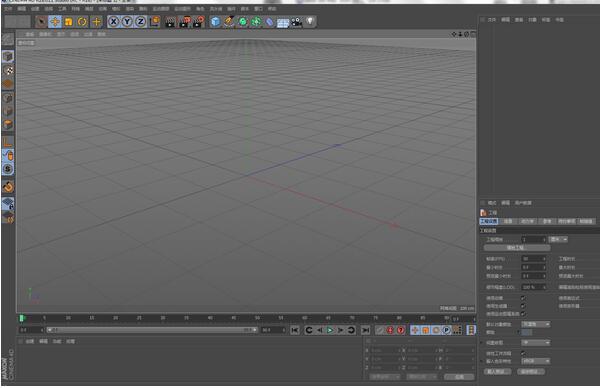
Task: Click the render view clapperboard icon
Action: [x=170, y=22]
